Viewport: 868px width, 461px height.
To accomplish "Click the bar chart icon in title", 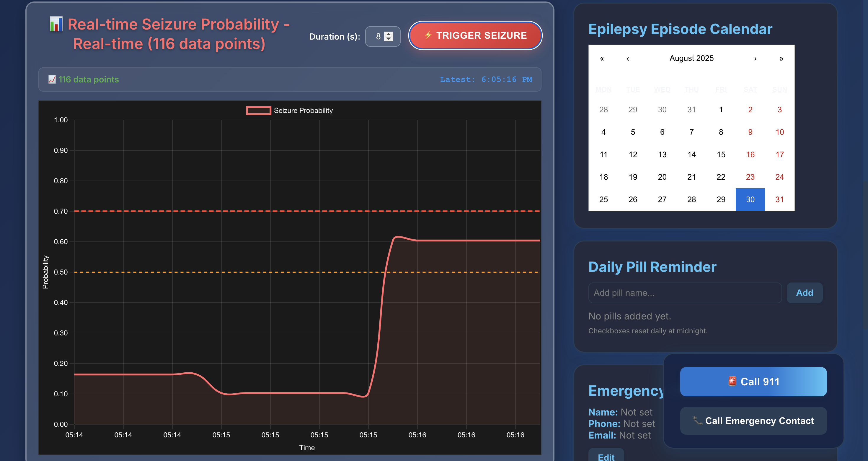I will tap(56, 24).
